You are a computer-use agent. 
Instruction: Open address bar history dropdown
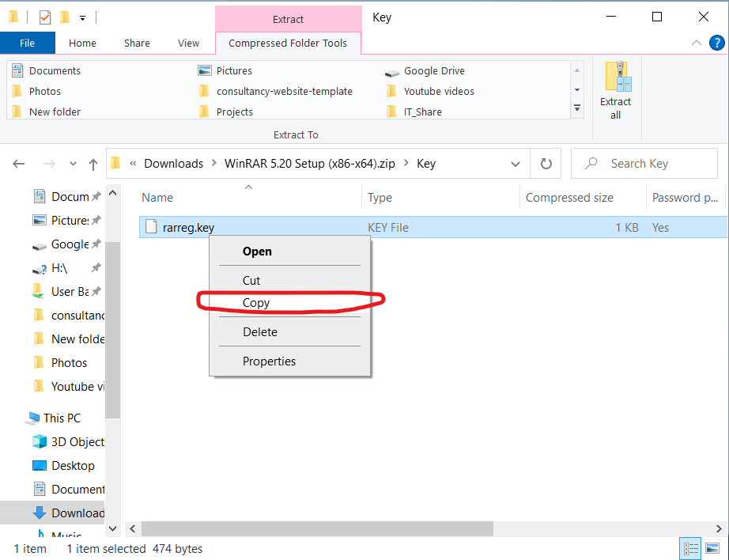[x=516, y=164]
